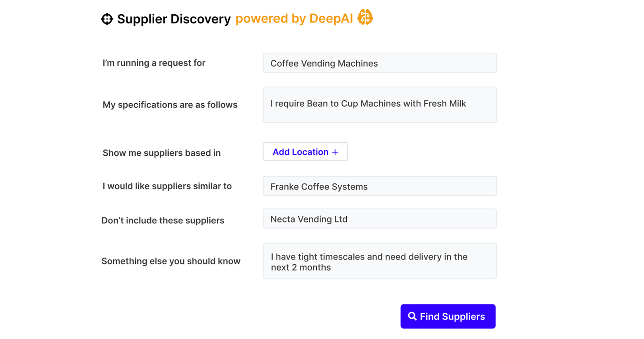Click the magnifier icon in Find Suppliers button
Viewport: 644px width, 339px height.
412,316
